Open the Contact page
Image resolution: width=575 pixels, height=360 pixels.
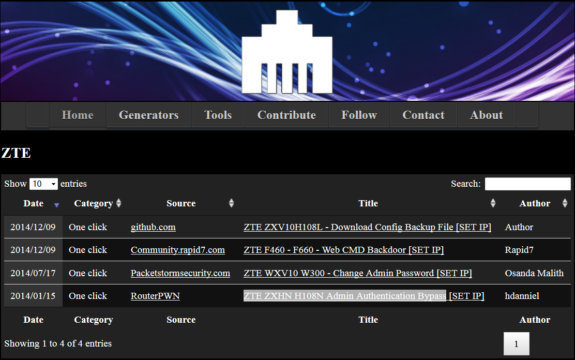pyautogui.click(x=423, y=115)
